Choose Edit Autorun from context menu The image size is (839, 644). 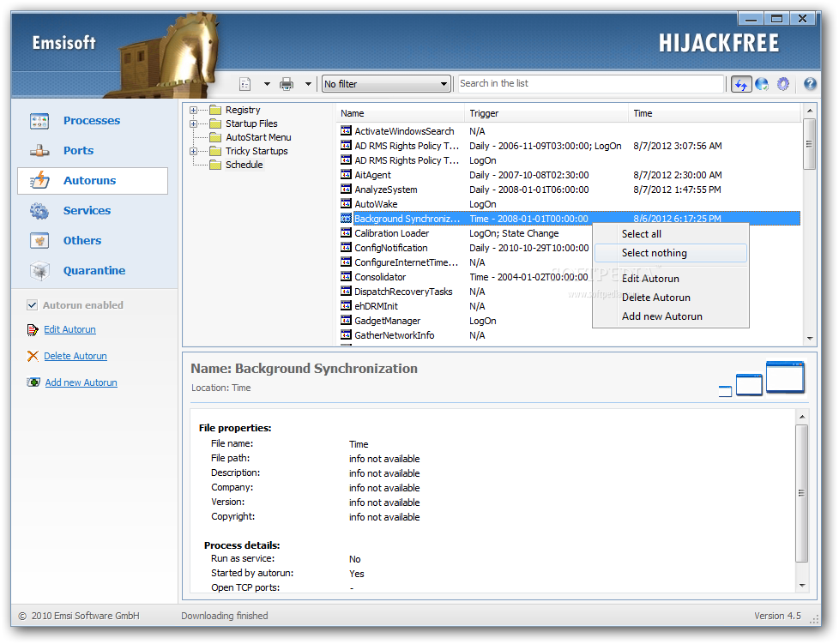tap(671, 279)
